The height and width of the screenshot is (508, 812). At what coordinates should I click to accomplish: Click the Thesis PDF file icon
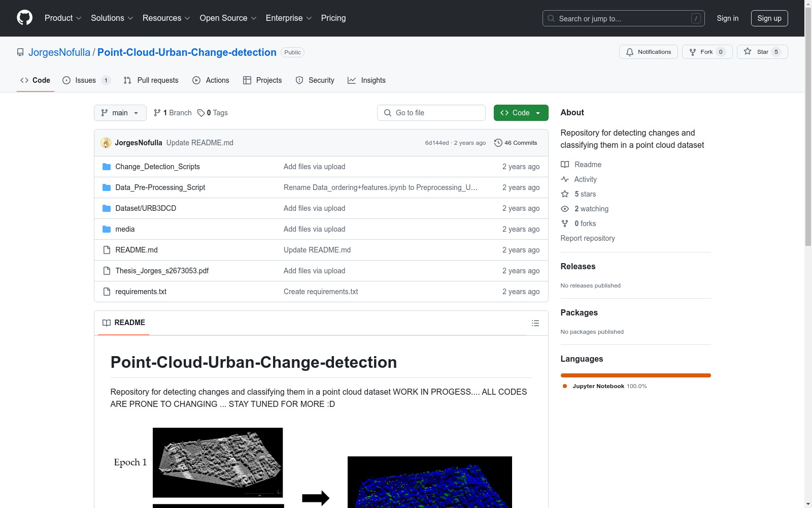tap(107, 271)
